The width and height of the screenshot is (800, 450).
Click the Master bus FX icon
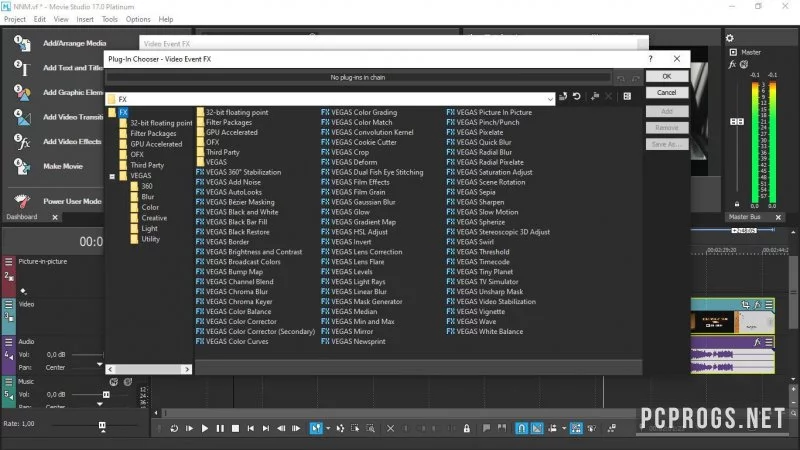pos(732,64)
